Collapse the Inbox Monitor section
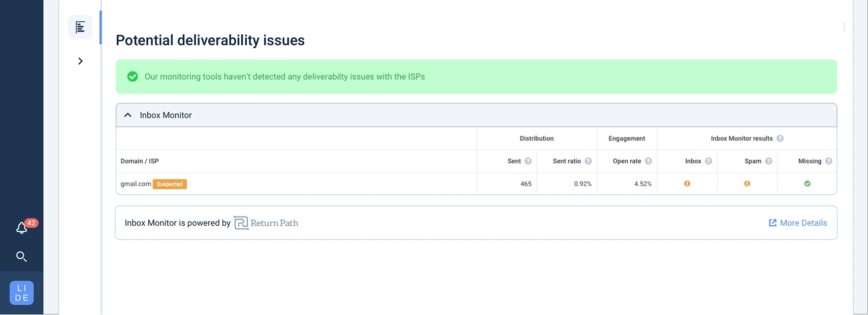 (x=128, y=115)
